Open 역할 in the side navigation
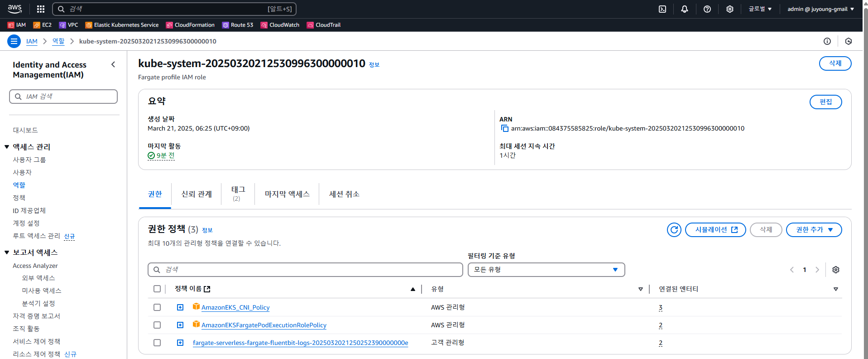The height and width of the screenshot is (359, 868). click(x=19, y=185)
